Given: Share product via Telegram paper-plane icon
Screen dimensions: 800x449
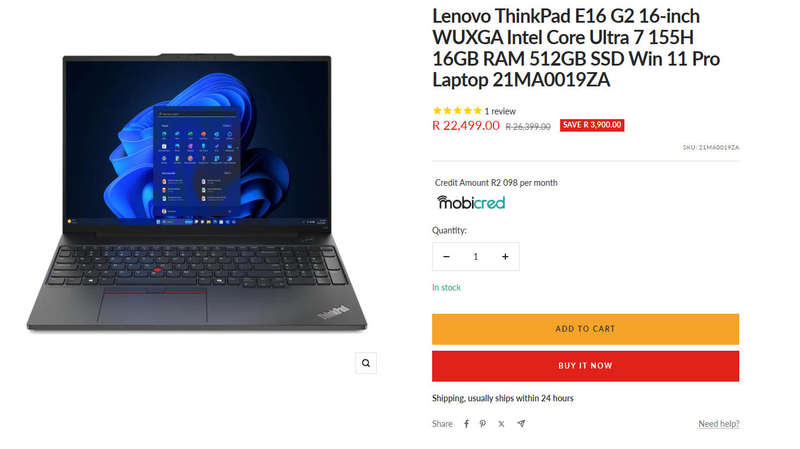Looking at the screenshot, I should click(521, 423).
